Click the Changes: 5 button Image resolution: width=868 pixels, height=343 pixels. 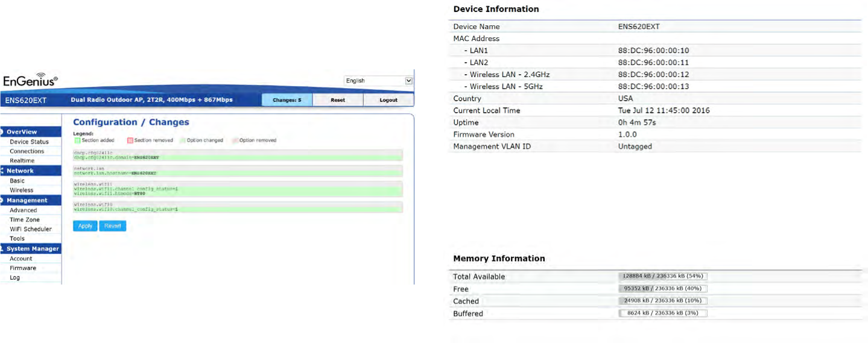(287, 100)
